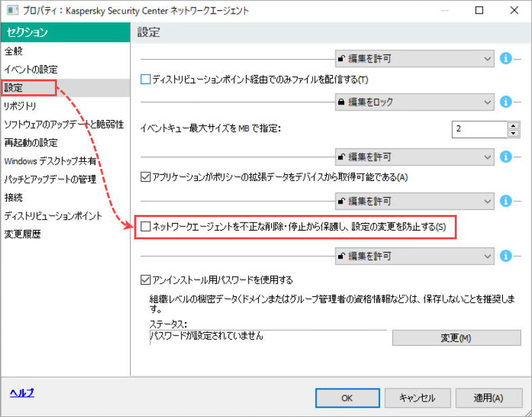
Task: Click the info icon above the distribution point checkbox
Action: (505, 59)
